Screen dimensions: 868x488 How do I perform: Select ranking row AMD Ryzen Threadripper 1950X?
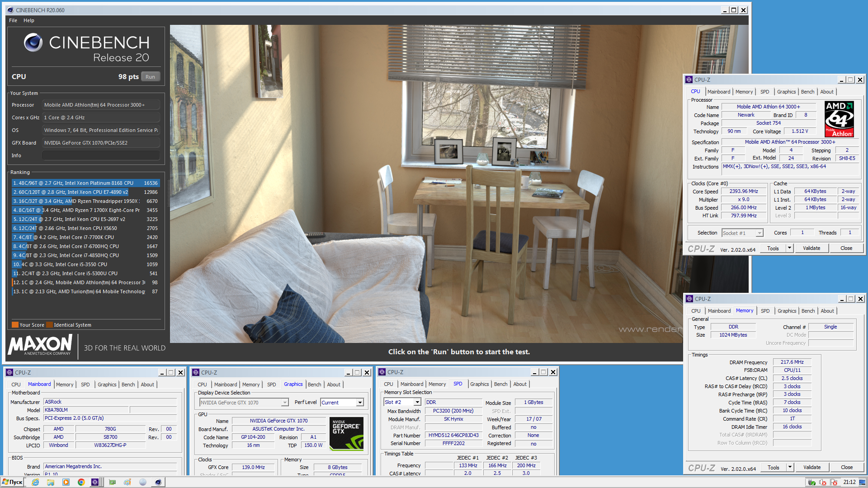tap(85, 201)
